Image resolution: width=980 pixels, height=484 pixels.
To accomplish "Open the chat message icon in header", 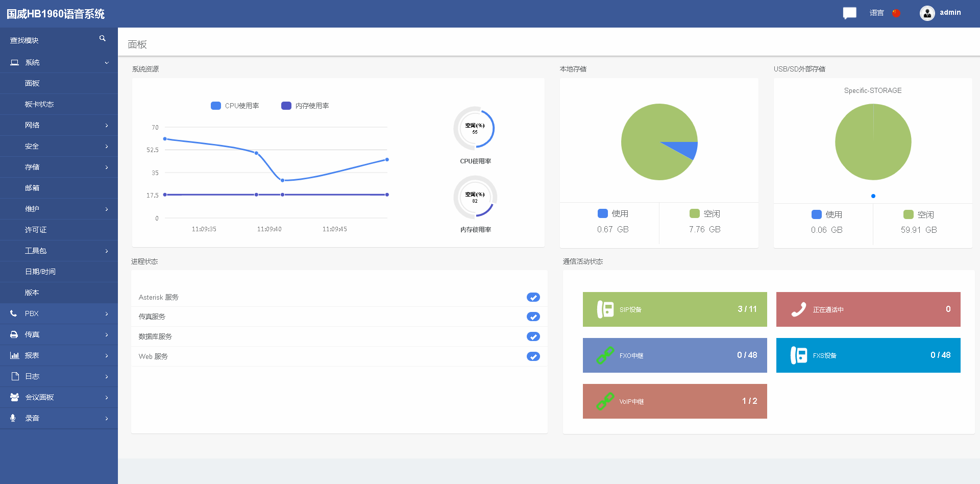I will click(849, 13).
